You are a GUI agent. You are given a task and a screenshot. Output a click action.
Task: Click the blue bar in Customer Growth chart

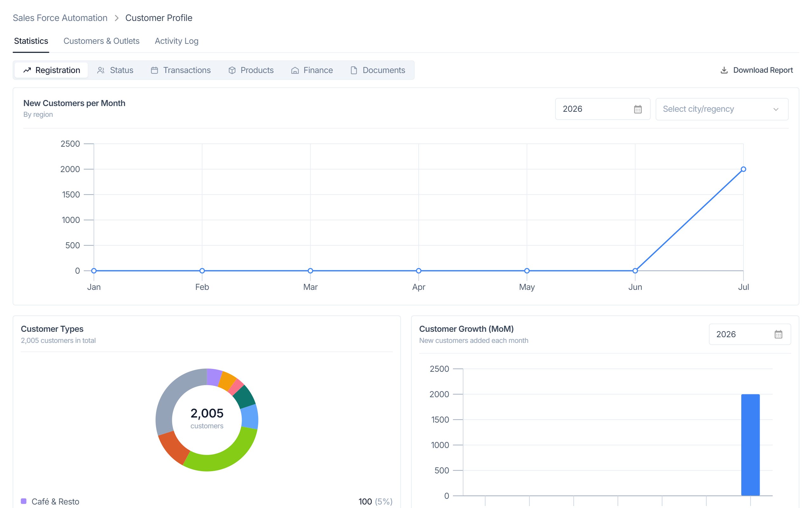(750, 445)
